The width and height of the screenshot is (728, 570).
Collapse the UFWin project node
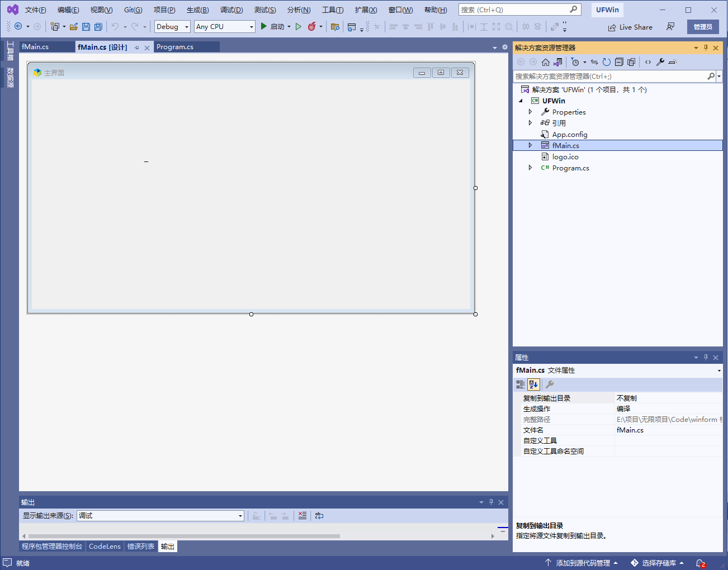click(521, 101)
